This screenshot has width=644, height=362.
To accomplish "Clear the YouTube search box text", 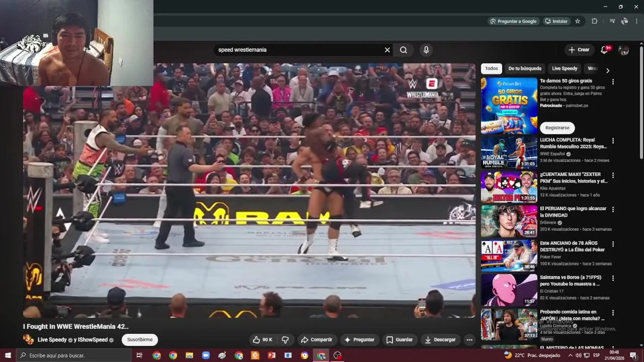I will (x=387, y=50).
